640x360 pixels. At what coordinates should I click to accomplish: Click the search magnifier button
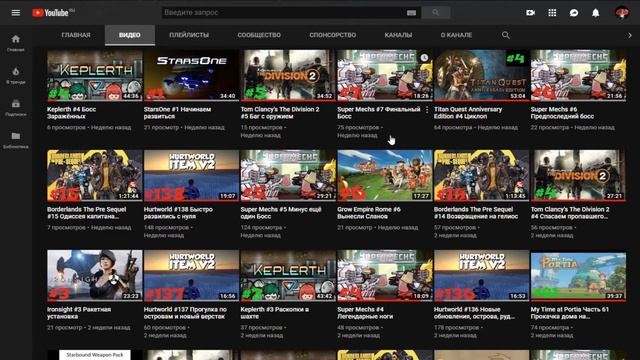point(436,13)
